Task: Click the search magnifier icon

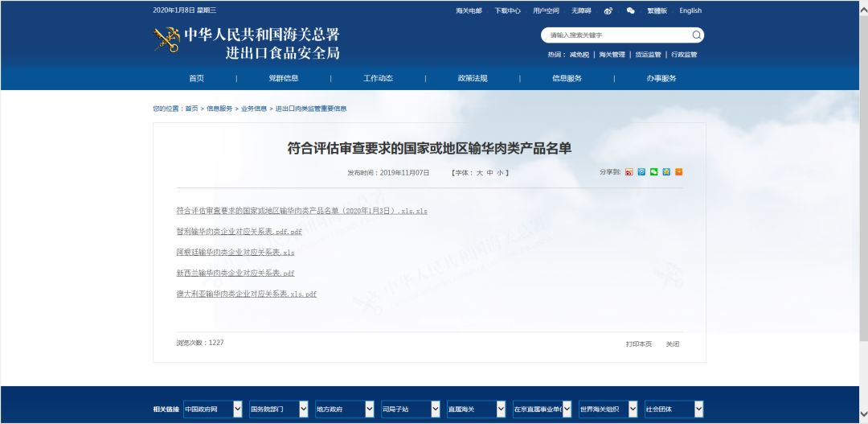Action: click(696, 35)
